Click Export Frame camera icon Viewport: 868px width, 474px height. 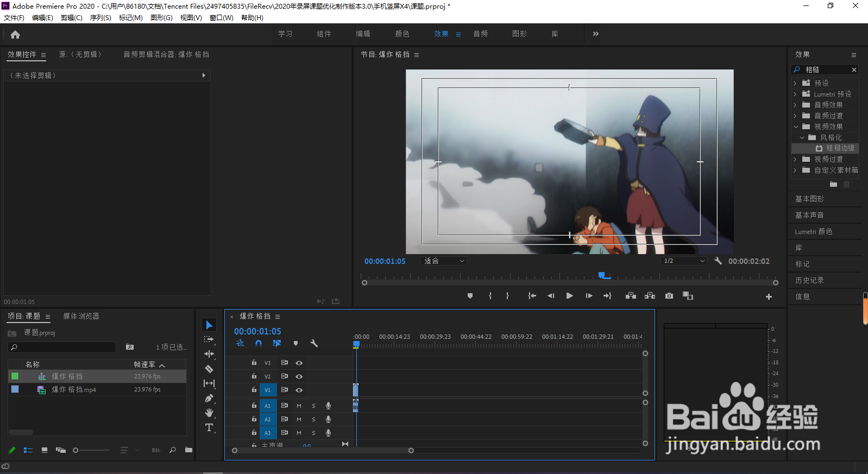click(669, 296)
